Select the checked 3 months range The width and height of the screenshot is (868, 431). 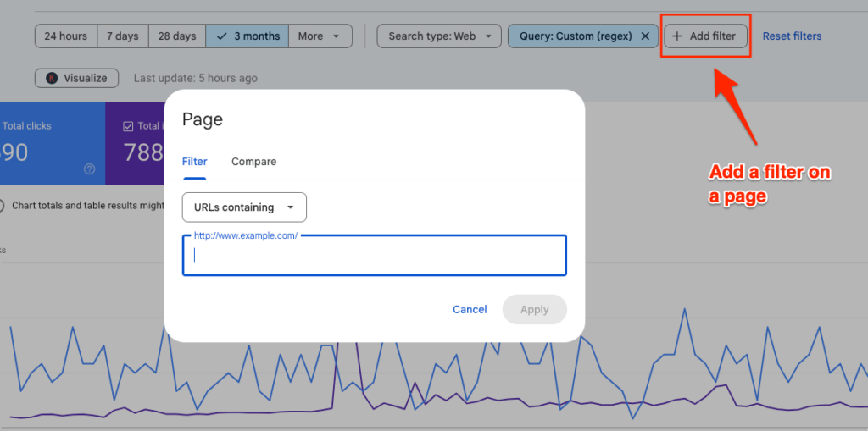pyautogui.click(x=247, y=36)
